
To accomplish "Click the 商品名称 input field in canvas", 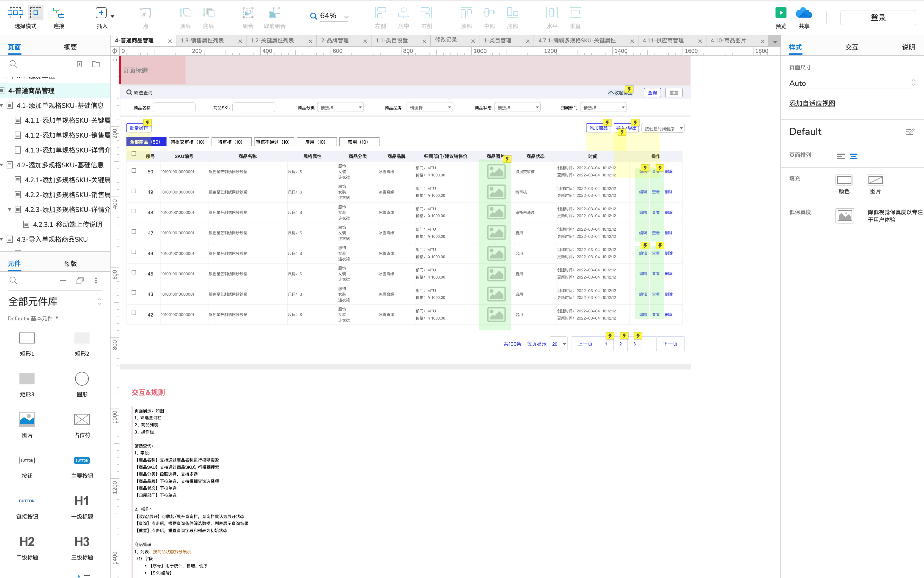I will [x=174, y=107].
